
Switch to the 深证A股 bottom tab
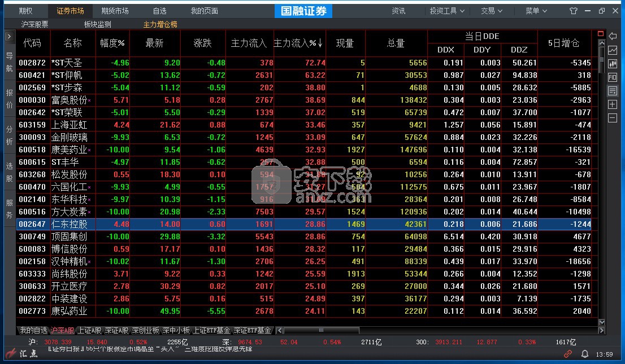[117, 330]
